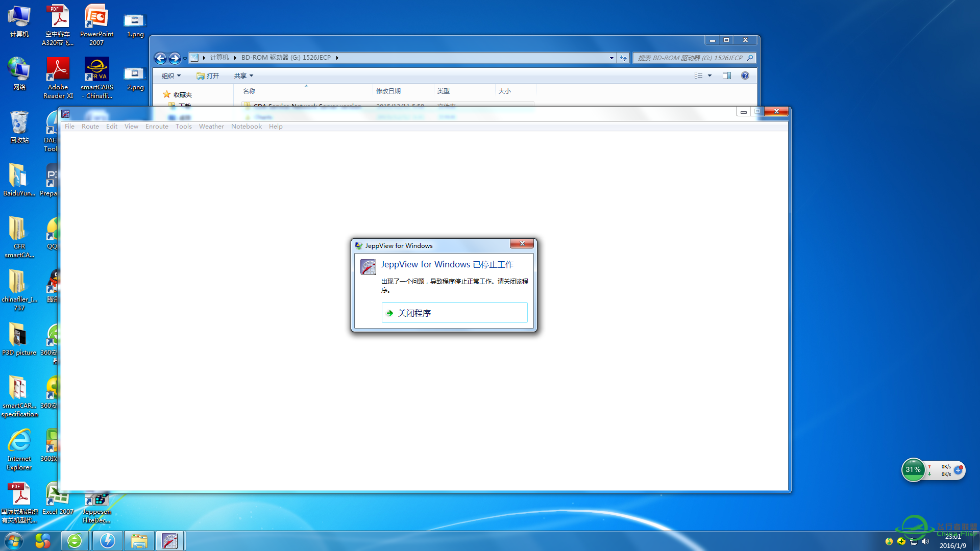Click the Explorer back navigation arrow
The image size is (980, 551).
[160, 58]
